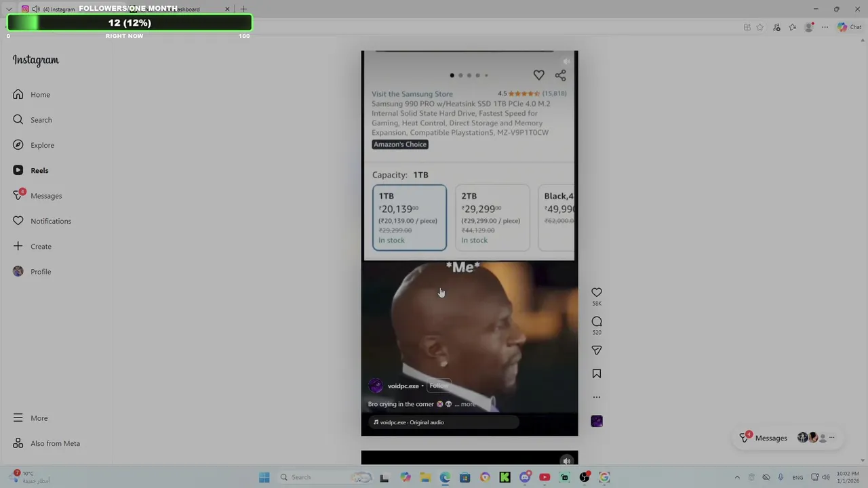The image size is (868, 488).
Task: Toggle mute on the current reel
Action: [x=567, y=61]
